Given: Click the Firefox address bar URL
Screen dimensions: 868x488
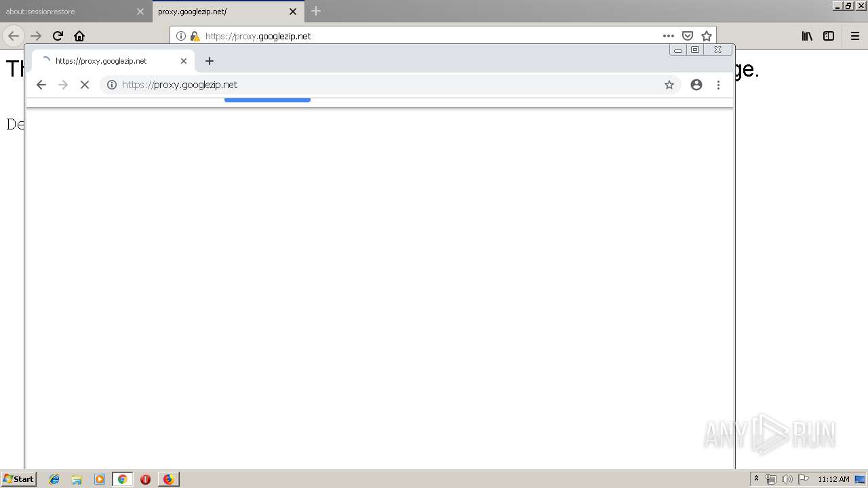Looking at the screenshot, I should click(x=258, y=36).
